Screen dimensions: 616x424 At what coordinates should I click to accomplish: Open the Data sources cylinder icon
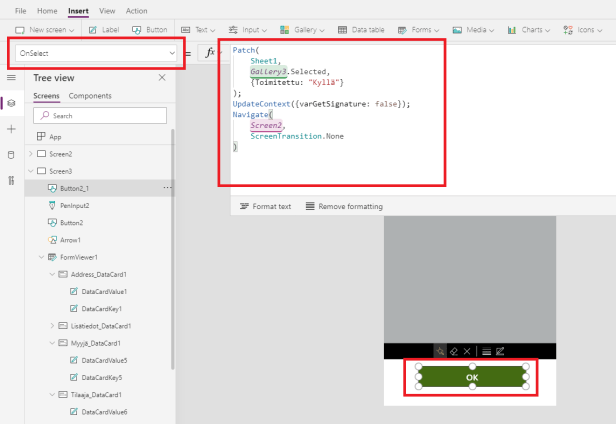click(11, 155)
